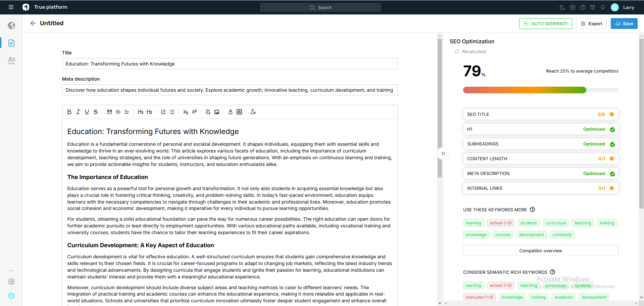Viewport: 644px width, 306px height.
Task: Expand the CONTENT LENGTH score row
Action: pos(540,159)
